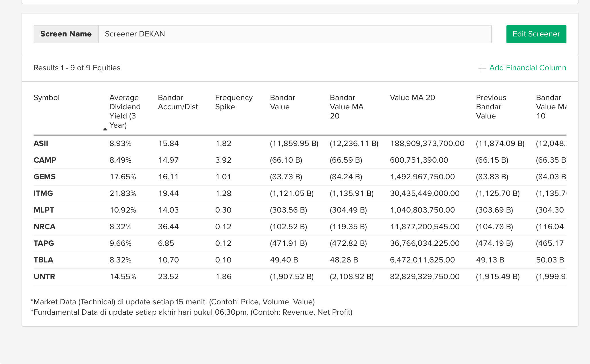Select TBLA Value MA 20 6,472,011,625.00

point(422,260)
